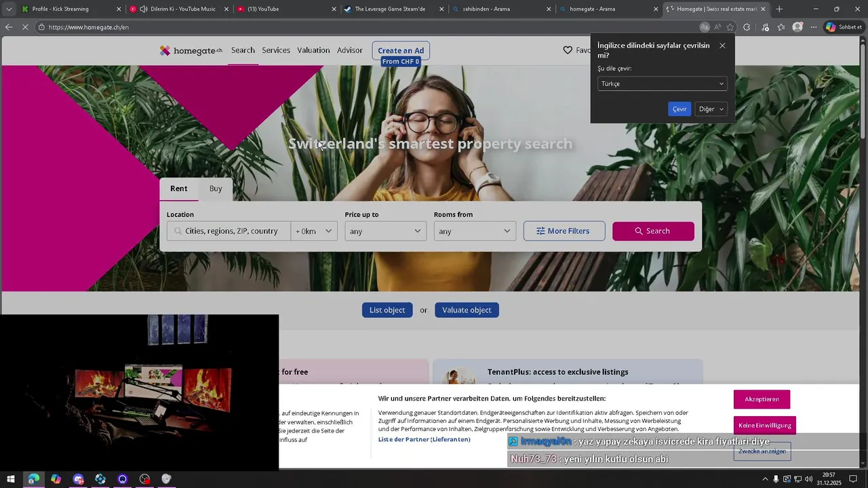This screenshot has width=868, height=488.
Task: Click the Location search input
Action: click(x=229, y=231)
